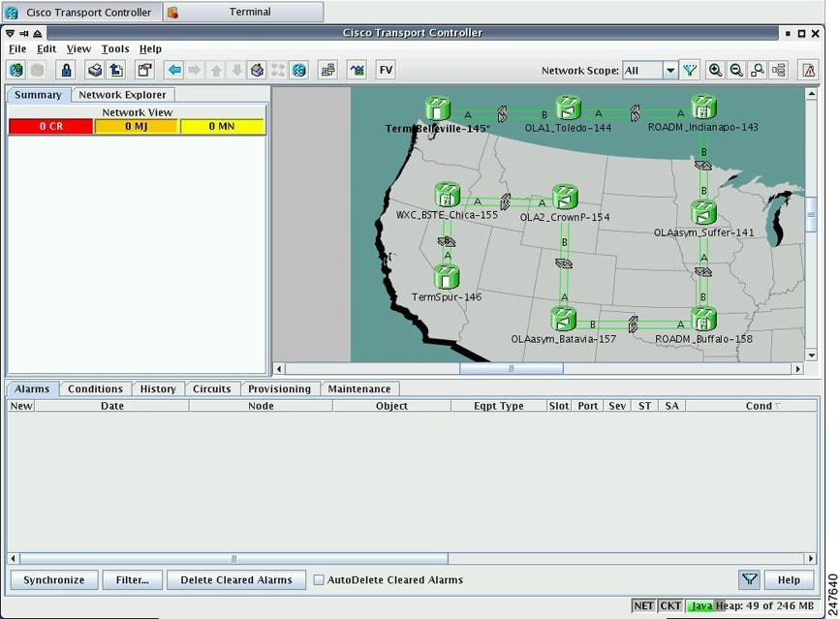The image size is (840, 619).
Task: Click the blue waveform chart toolbar icon
Action: pos(357,70)
